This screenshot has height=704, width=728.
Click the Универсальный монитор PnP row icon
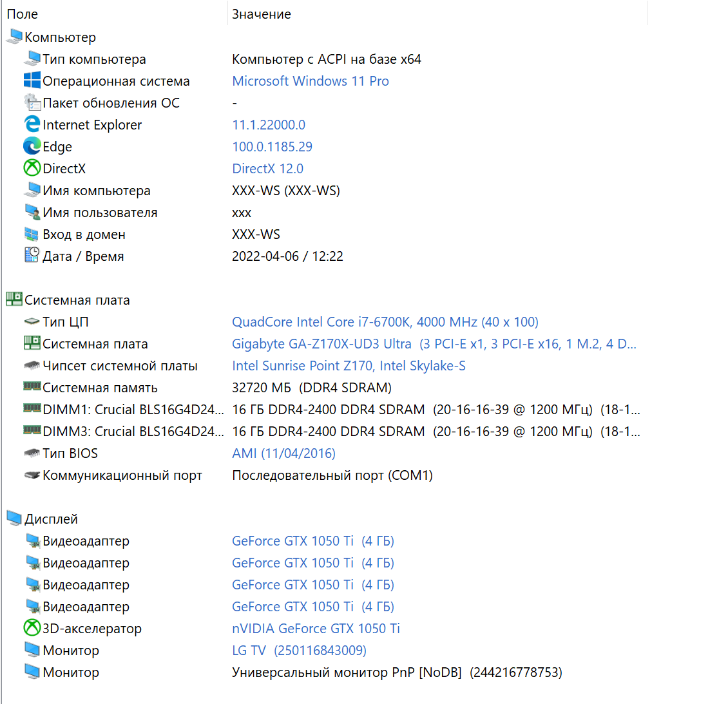pyautogui.click(x=32, y=672)
